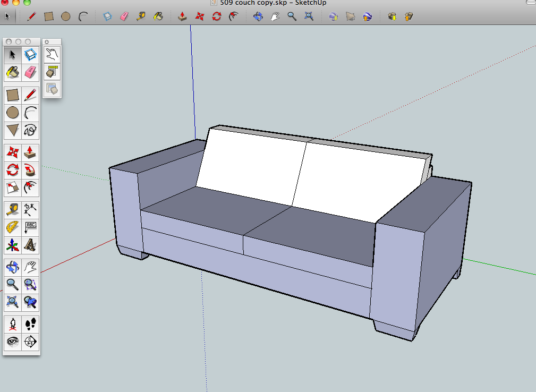This screenshot has height=392, width=536.
Task: Select the Offset tool in the top toolbar
Action: [234, 16]
